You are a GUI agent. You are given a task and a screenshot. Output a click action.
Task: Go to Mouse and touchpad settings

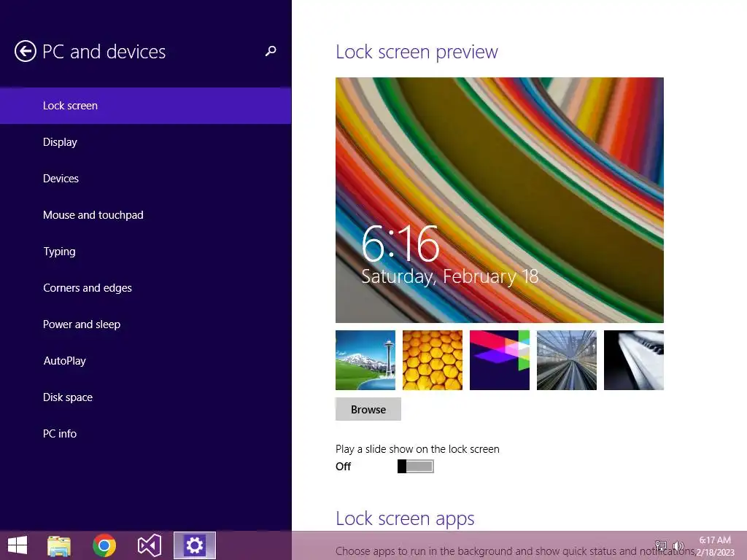145,215
